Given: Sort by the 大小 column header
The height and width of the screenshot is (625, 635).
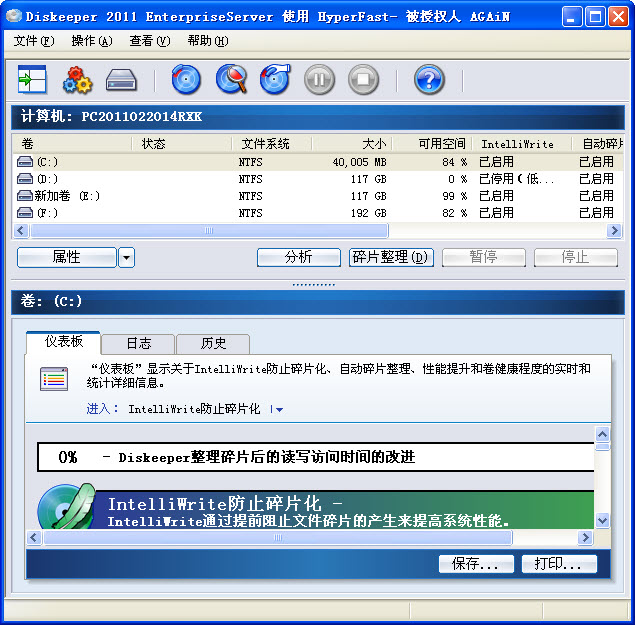Looking at the screenshot, I should point(352,144).
